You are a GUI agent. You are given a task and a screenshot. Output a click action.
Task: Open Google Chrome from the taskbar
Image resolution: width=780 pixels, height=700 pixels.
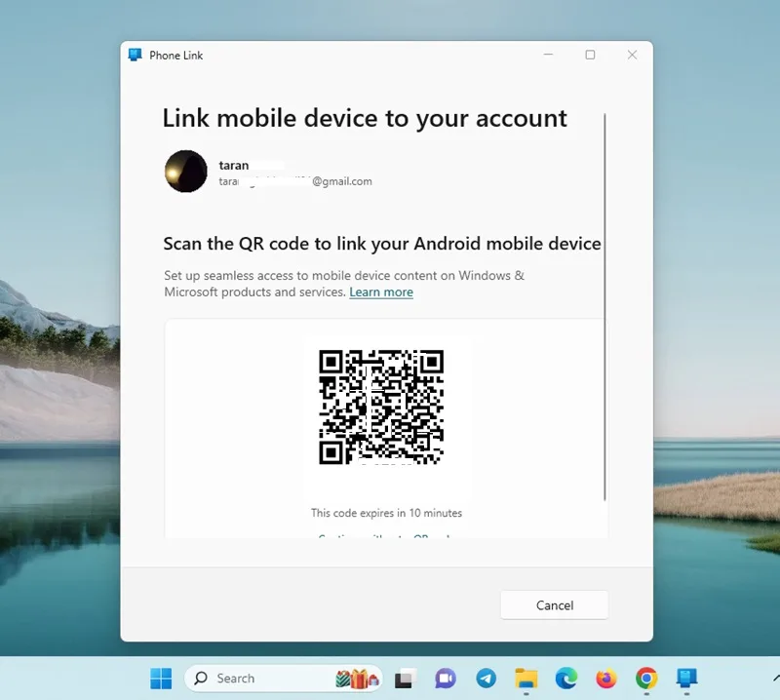coord(646,679)
